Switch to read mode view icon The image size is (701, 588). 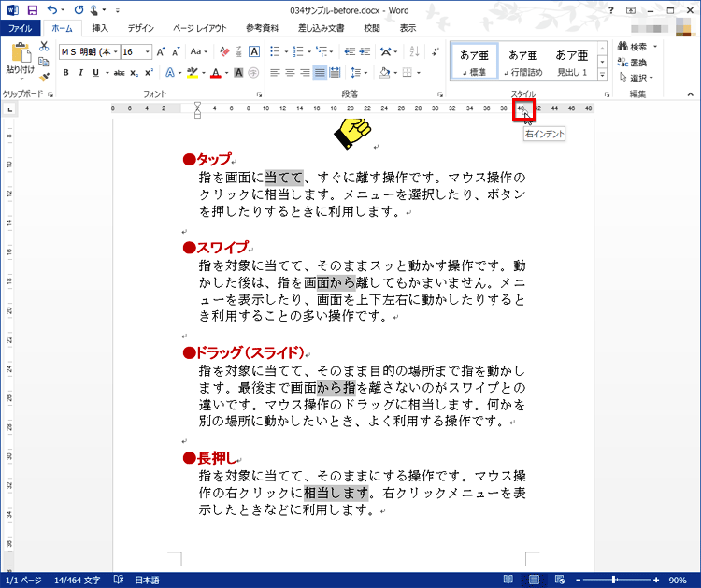508,580
